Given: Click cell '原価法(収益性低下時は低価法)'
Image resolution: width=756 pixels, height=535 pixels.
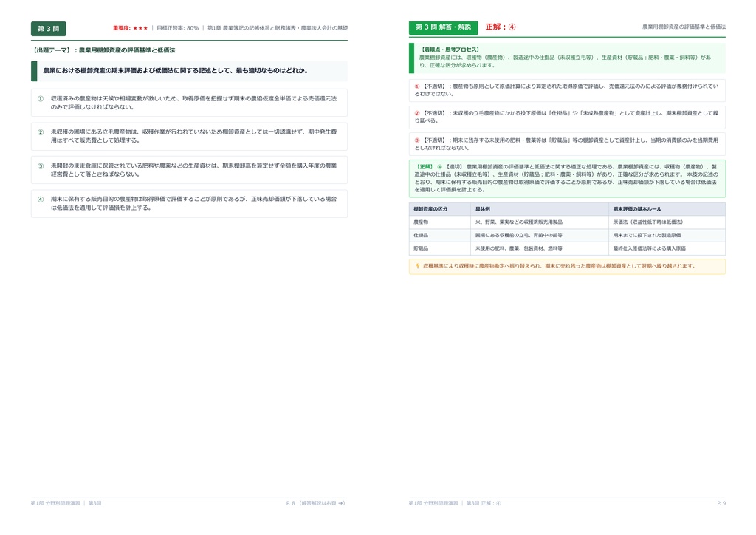Looking at the screenshot, I should (648, 222).
